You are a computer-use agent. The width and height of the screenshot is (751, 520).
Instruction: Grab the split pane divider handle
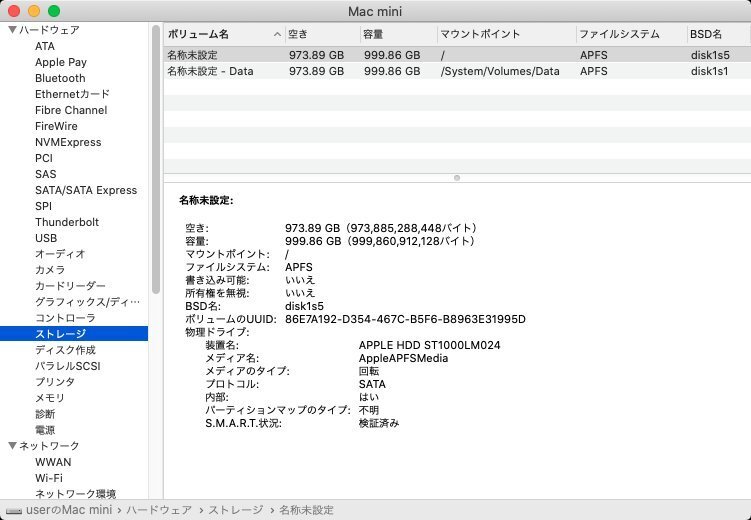457,178
